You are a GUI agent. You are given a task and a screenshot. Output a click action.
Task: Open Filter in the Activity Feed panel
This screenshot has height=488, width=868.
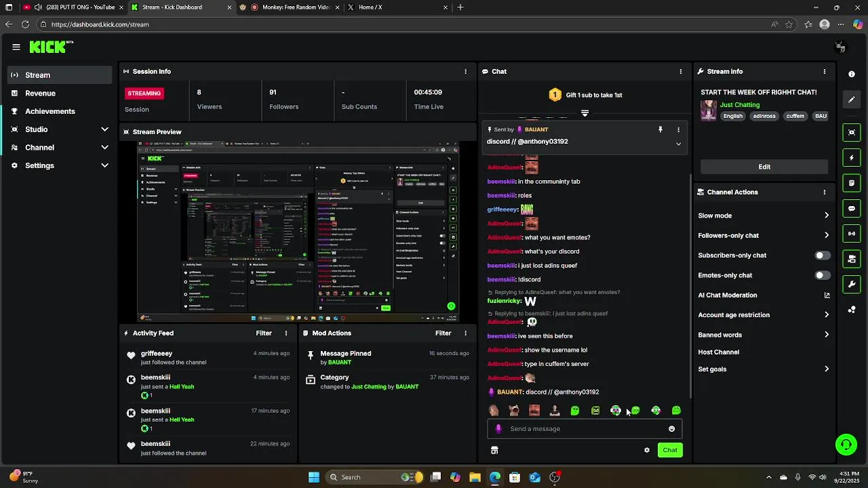(x=264, y=333)
